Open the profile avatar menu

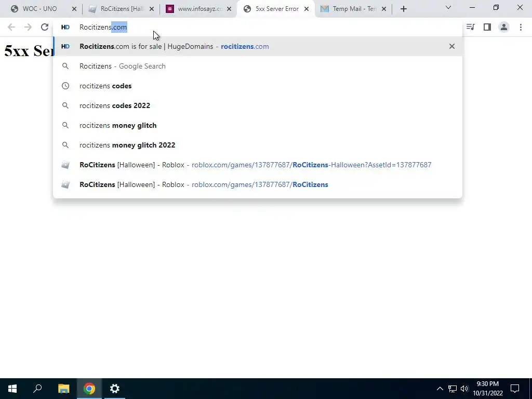504,27
